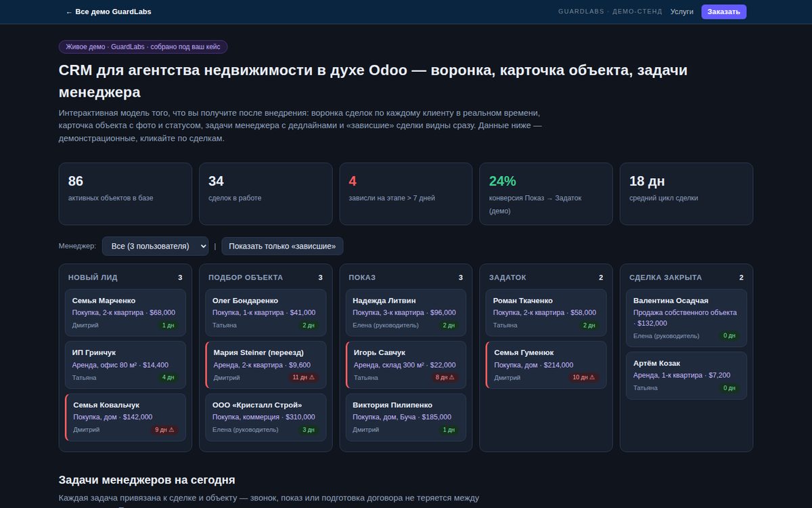This screenshot has width=812, height=508.
Task: Select the Надежда Литвин deal card
Action: [x=406, y=312]
